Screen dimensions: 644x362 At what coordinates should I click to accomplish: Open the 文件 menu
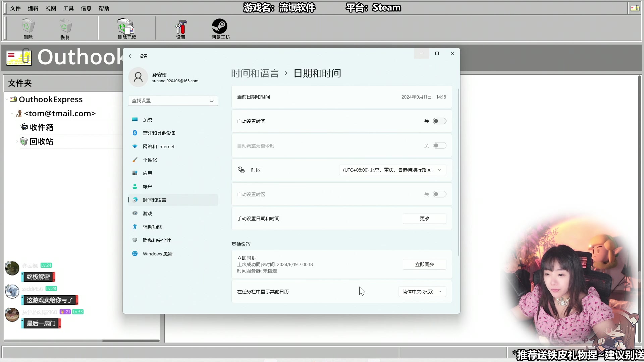coord(15,8)
